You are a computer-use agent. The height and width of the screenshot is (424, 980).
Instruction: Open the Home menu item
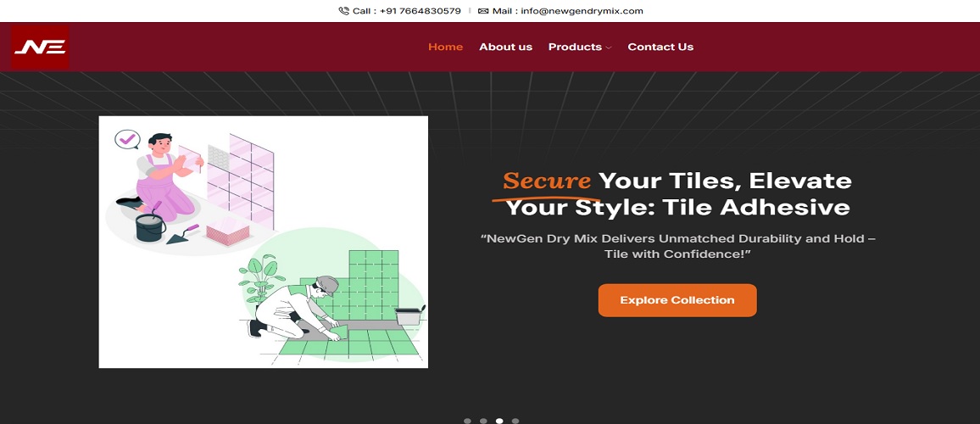[446, 47]
